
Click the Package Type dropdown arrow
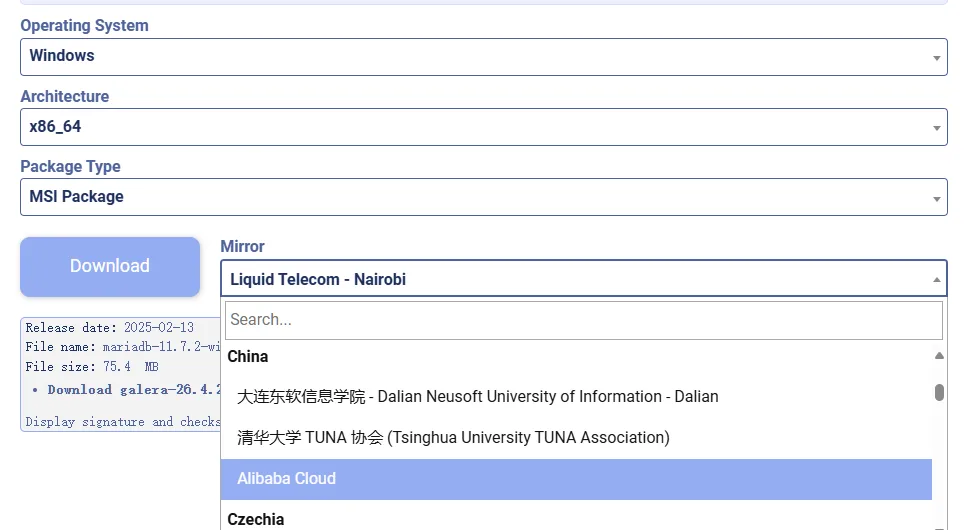click(x=936, y=198)
